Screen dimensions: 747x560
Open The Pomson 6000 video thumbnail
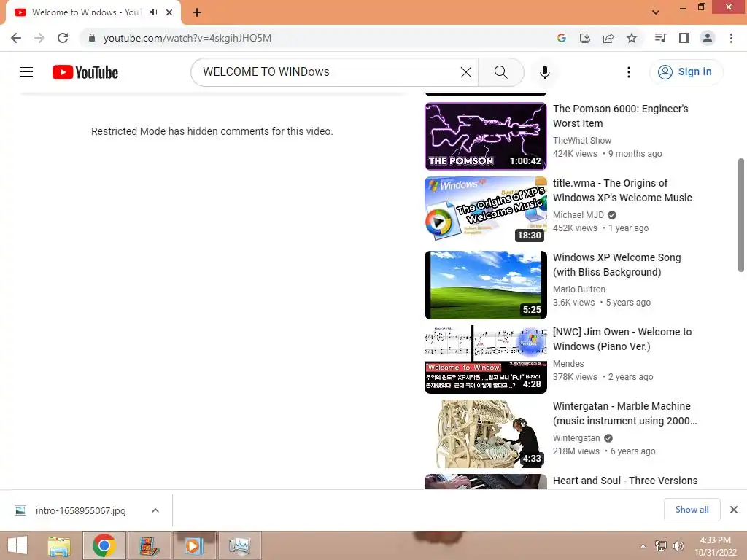485,136
